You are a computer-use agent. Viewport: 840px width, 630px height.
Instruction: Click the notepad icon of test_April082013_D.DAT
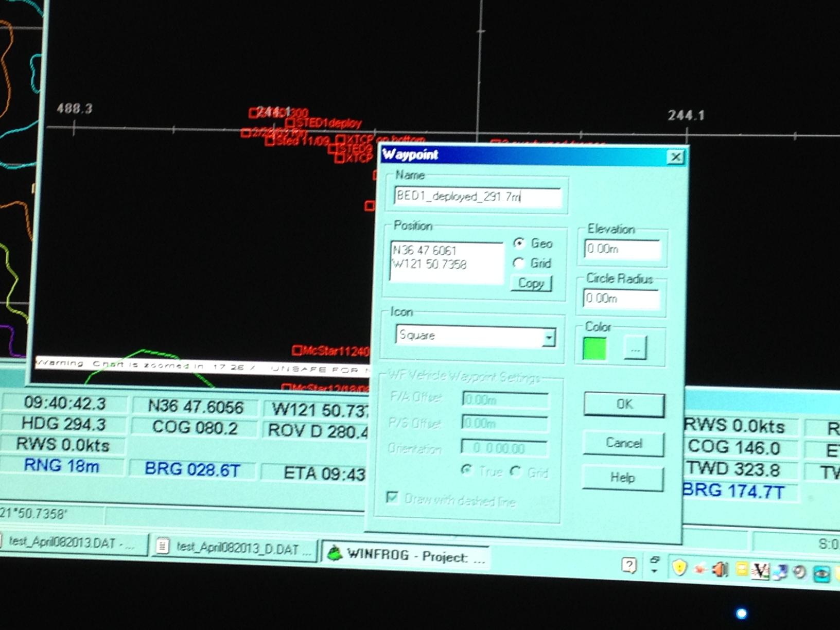pos(163,546)
